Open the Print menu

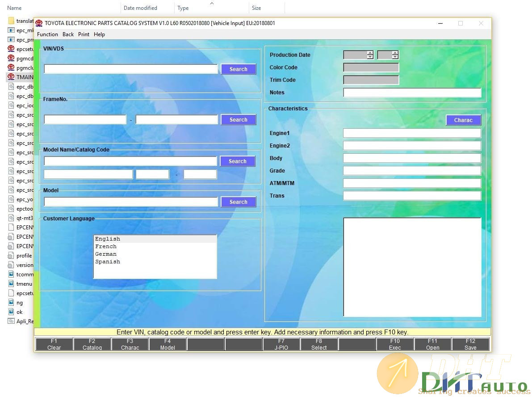[x=84, y=34]
